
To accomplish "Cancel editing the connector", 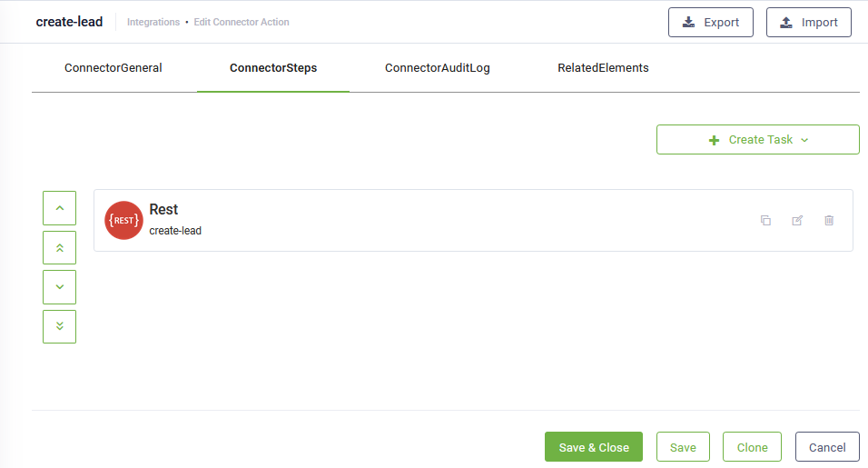I will [x=827, y=447].
